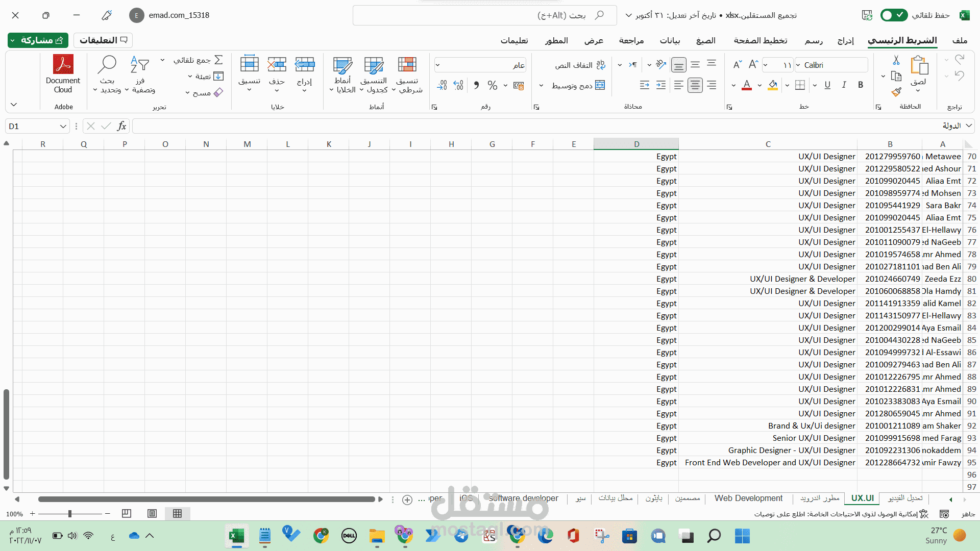This screenshot has height=551, width=980.
Task: Click the Cut scissors icon
Action: click(x=896, y=61)
